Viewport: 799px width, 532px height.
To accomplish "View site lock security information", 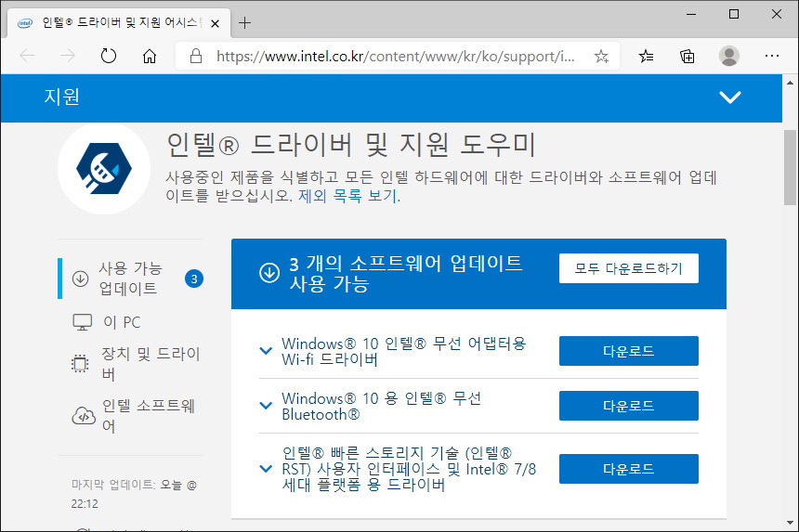I will pos(196,56).
